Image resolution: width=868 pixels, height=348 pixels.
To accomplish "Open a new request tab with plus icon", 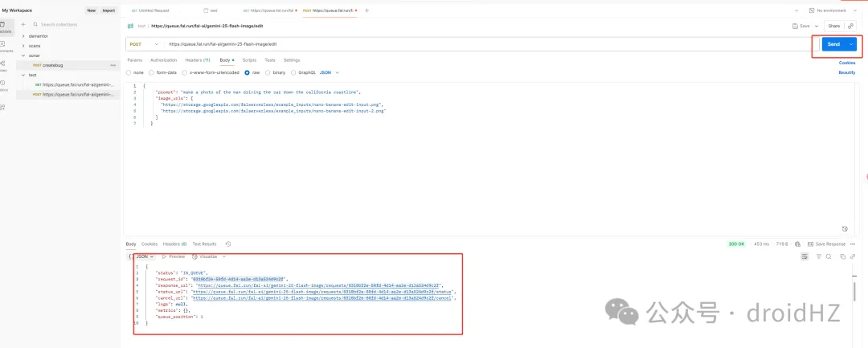I will tap(367, 10).
